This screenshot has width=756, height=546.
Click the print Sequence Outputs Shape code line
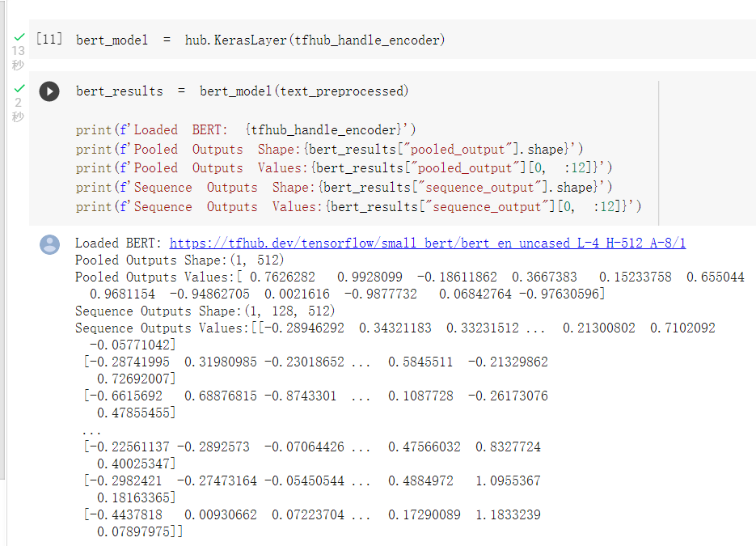(x=344, y=187)
